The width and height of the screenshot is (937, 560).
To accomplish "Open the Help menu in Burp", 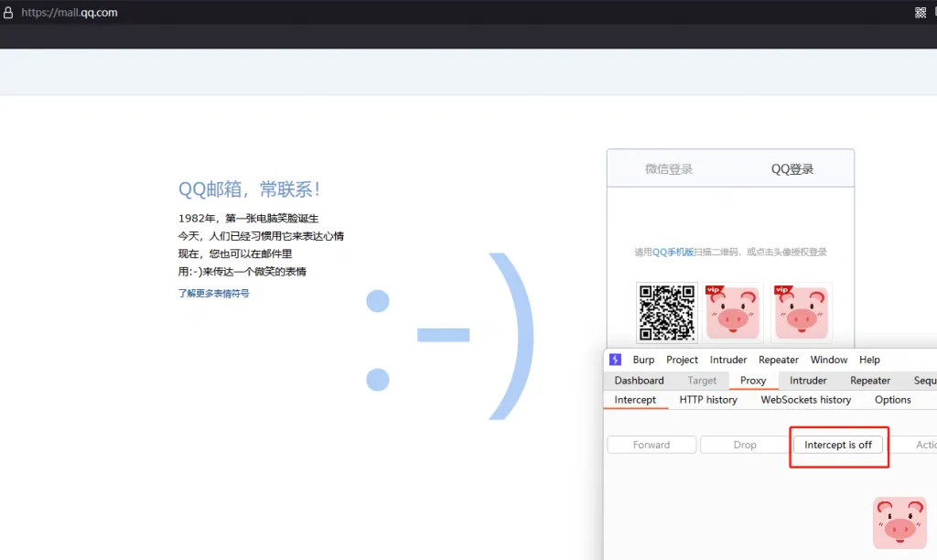I will pyautogui.click(x=869, y=360).
